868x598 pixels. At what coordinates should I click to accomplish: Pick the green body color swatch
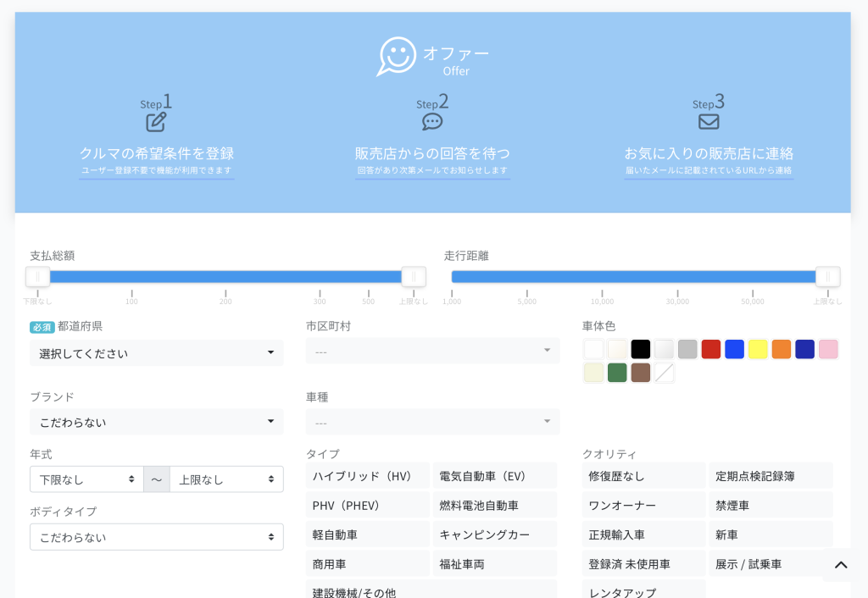(x=617, y=373)
